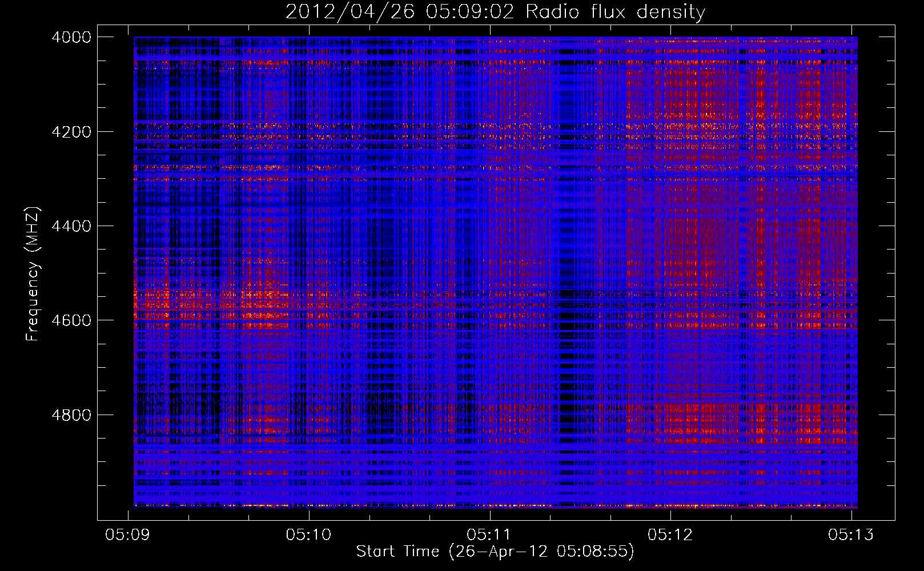924x571 pixels.
Task: Click the plot title '2012/04/26 05:09:02 Radio flux density'
Action: [x=495, y=12]
